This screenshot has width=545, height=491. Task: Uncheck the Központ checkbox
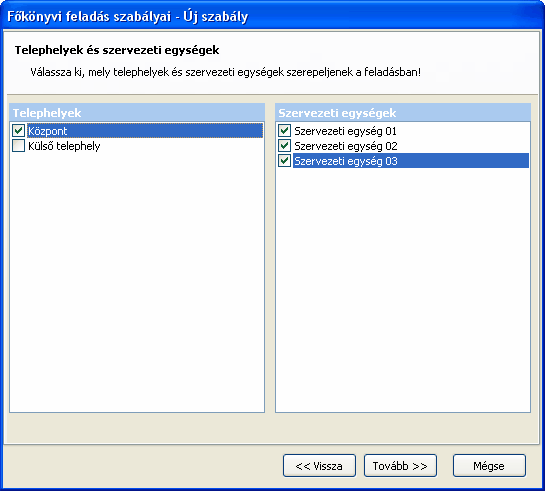coord(18,131)
